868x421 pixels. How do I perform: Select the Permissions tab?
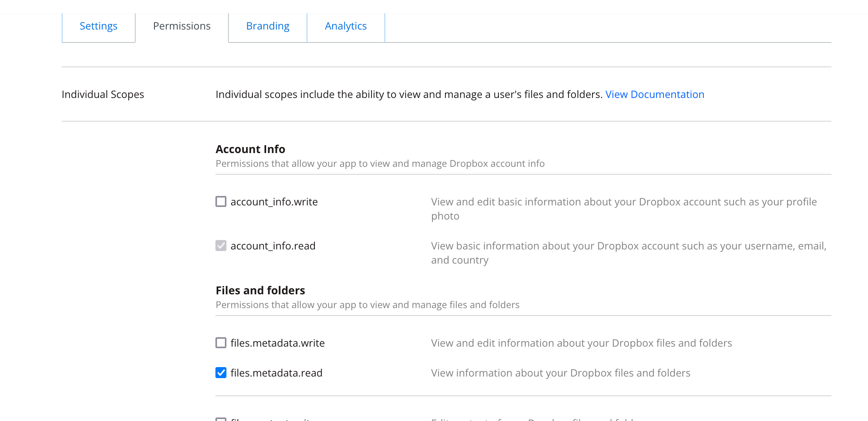(182, 26)
